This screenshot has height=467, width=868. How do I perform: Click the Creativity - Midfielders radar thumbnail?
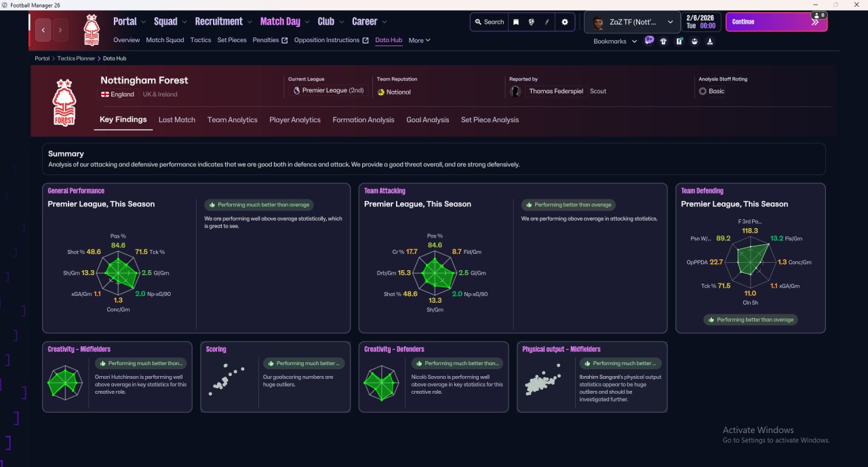[65, 383]
